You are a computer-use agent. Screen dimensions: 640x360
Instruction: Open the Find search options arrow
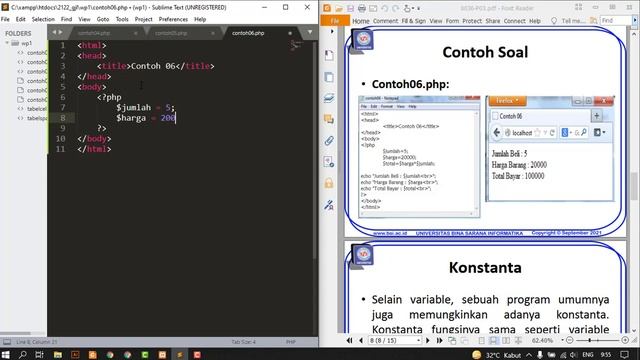[x=635, y=20]
